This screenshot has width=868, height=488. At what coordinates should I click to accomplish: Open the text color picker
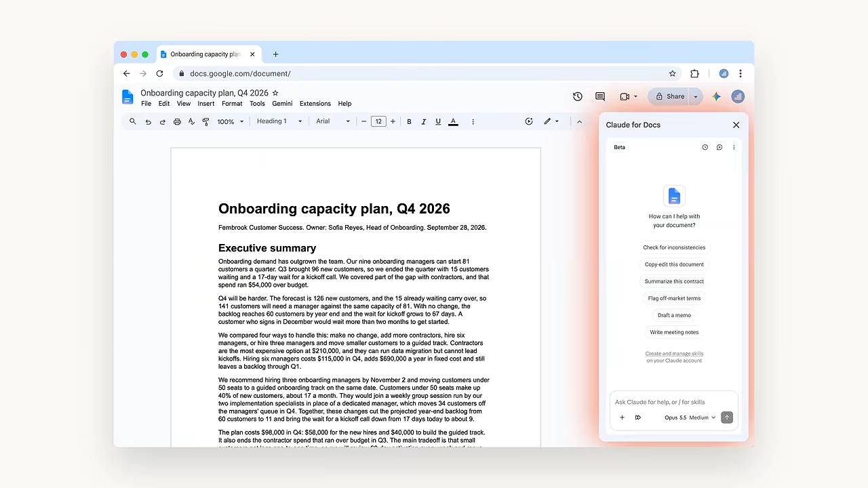tap(453, 122)
